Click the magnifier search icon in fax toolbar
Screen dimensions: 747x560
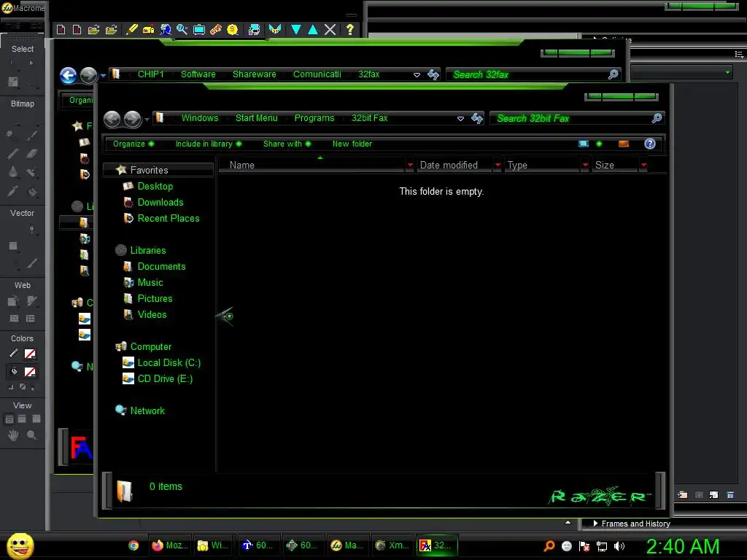pyautogui.click(x=182, y=29)
